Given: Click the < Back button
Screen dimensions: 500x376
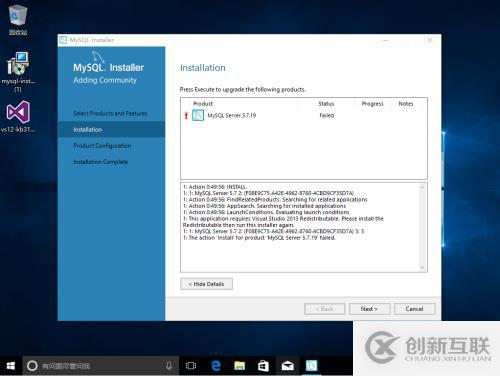Looking at the screenshot, I should (325, 309).
